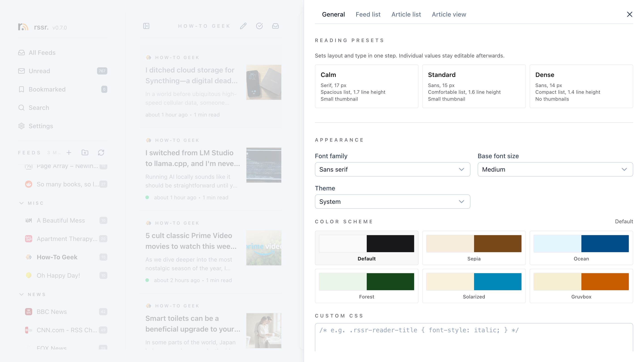Open Unread envelope icon
This screenshot has height=362, width=644.
(x=21, y=71)
